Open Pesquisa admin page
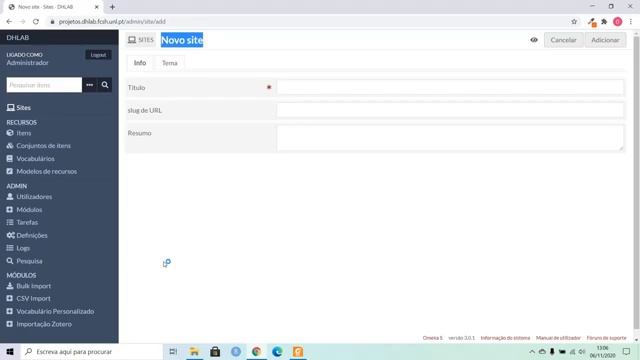The height and width of the screenshot is (360, 640). (24, 261)
